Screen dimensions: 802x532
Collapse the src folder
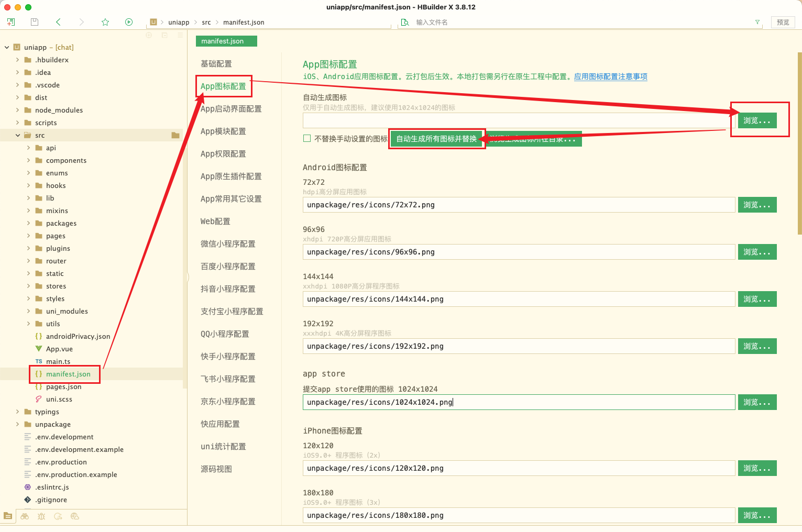click(18, 135)
